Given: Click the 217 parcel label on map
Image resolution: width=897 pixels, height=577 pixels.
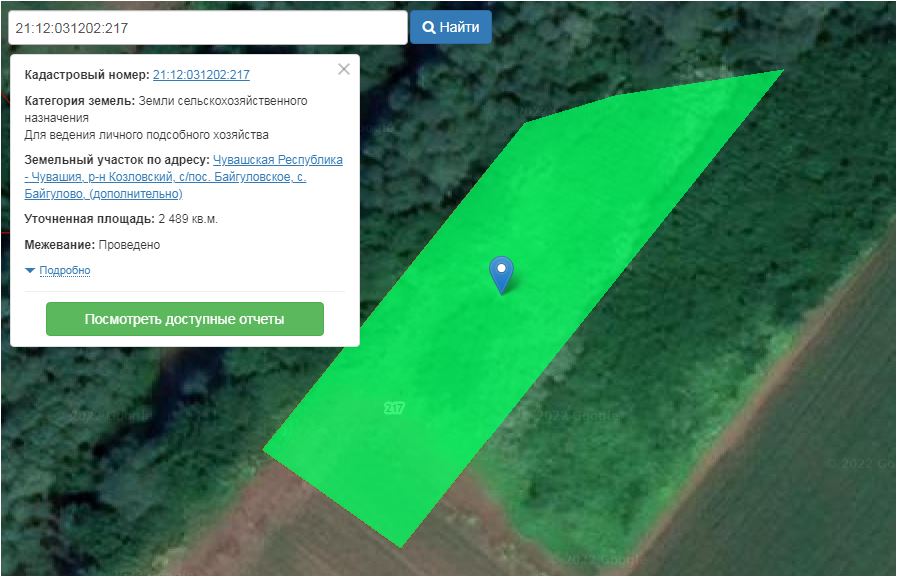Looking at the screenshot, I should click(394, 408).
